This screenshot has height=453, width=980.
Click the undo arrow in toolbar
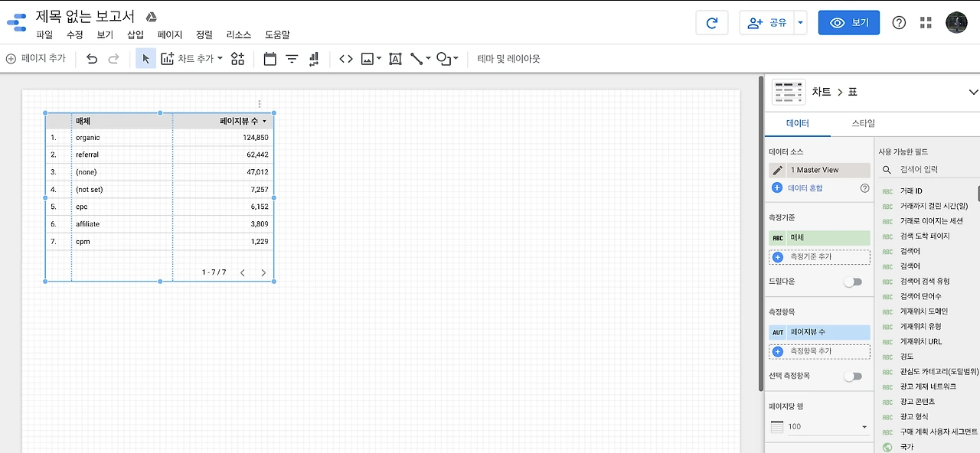tap(92, 58)
